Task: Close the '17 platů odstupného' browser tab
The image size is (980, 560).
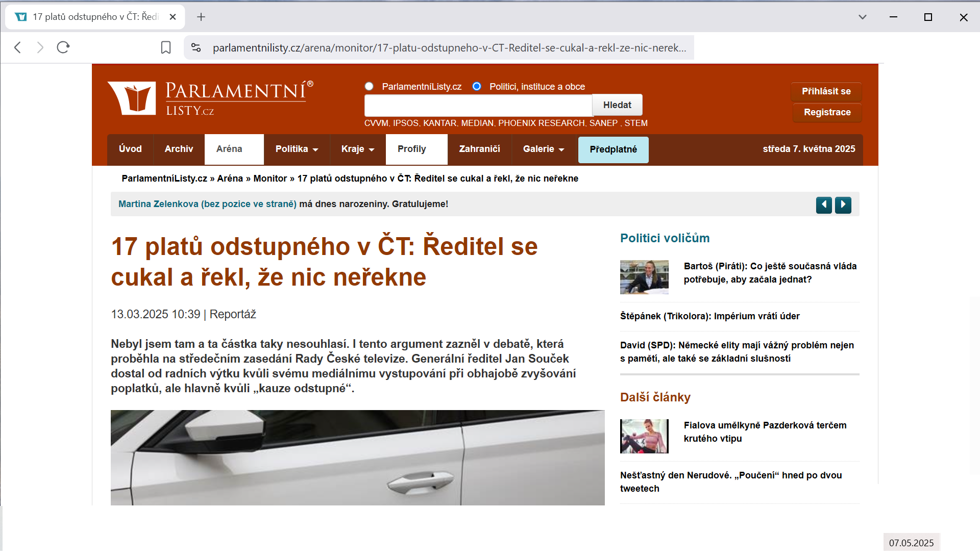Action: tap(173, 17)
